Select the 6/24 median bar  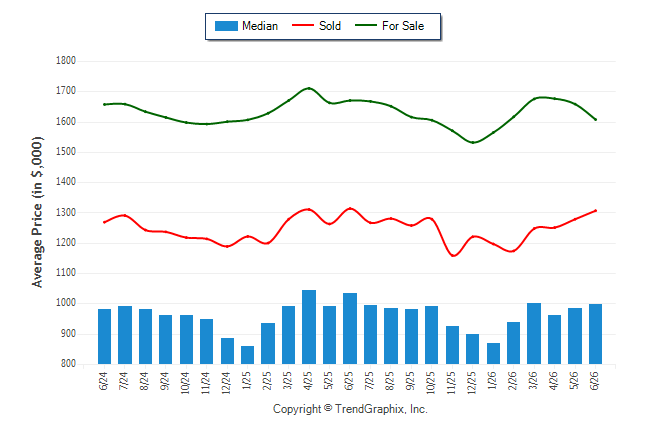pyautogui.click(x=104, y=336)
